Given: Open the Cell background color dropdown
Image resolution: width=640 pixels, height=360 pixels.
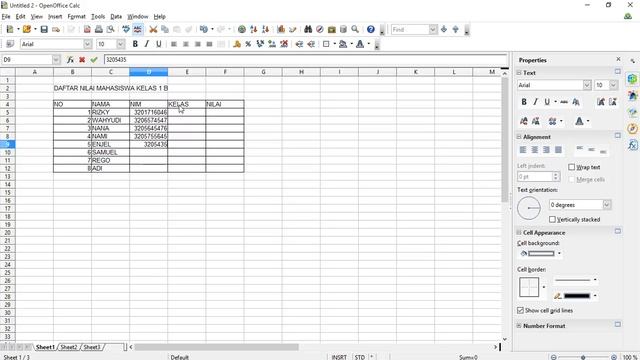Looking at the screenshot, I should [559, 253].
